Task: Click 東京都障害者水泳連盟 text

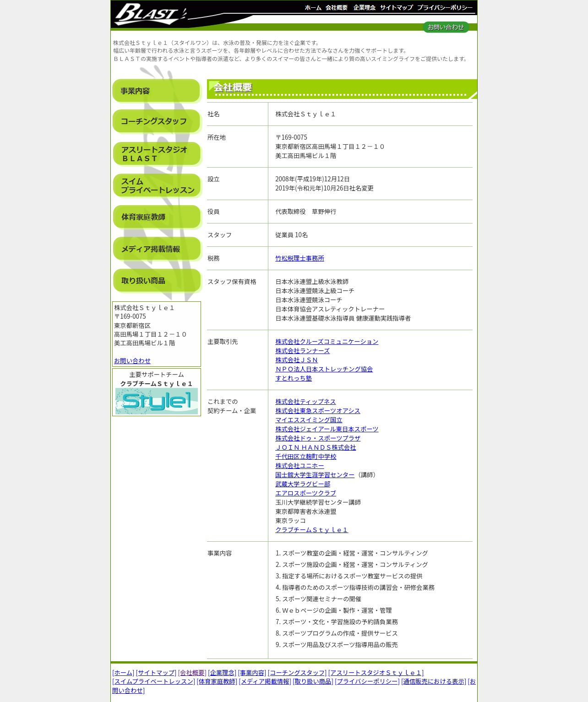Action: [305, 512]
